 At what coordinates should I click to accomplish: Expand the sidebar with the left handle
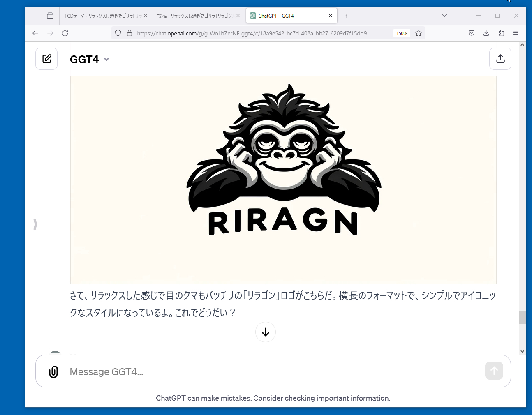(x=35, y=224)
